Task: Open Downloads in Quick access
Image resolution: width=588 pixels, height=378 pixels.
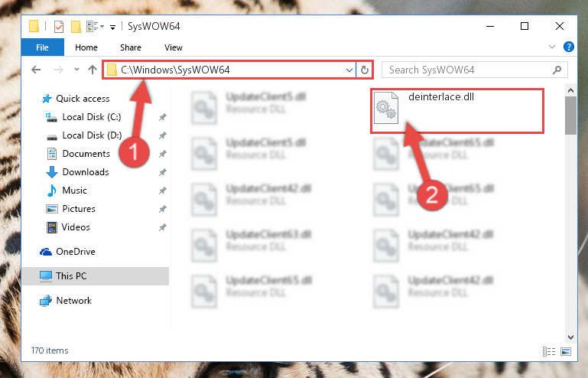Action: coord(86,172)
